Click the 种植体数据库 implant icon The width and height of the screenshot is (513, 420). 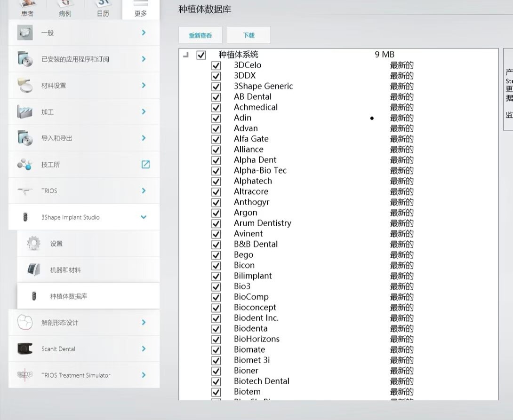(34, 296)
